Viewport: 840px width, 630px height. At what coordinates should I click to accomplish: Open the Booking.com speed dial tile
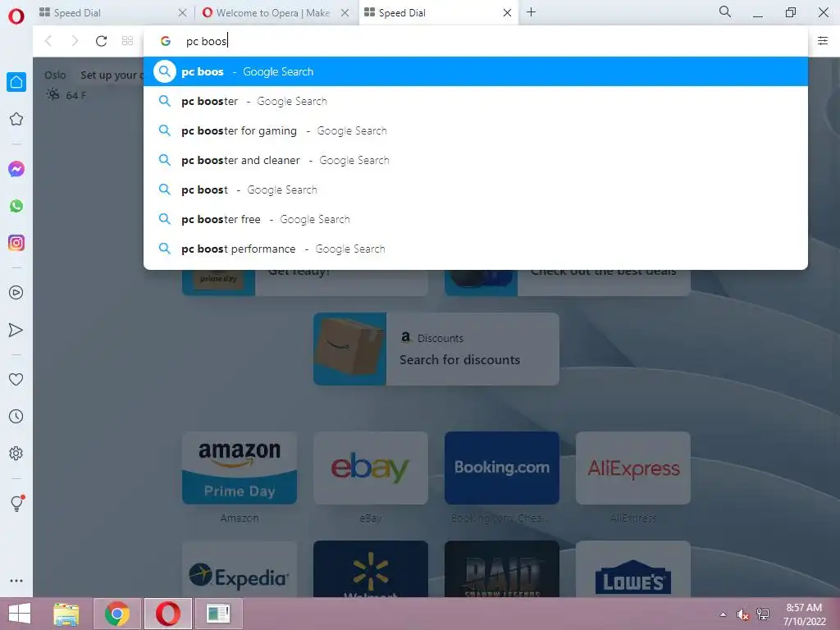tap(502, 468)
